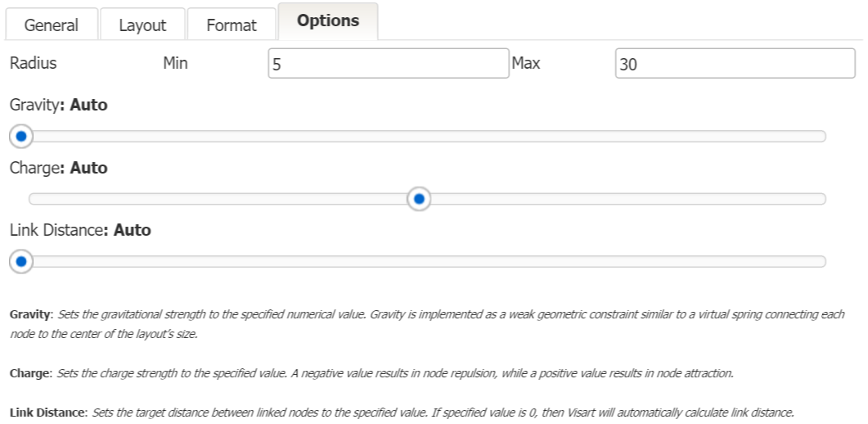Viewport: 868px width, 424px height.
Task: Select the Format tab
Action: pos(232,25)
